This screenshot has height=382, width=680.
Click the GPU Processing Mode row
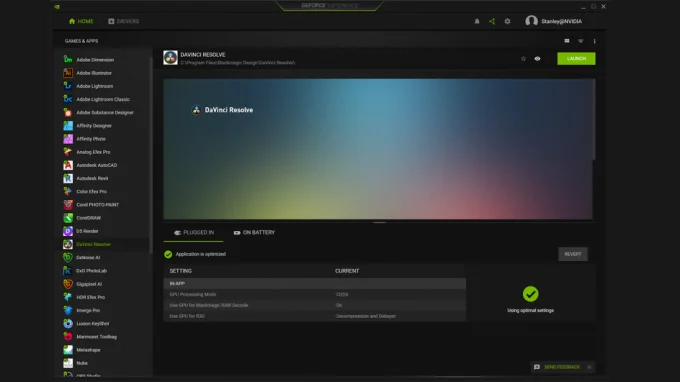tap(314, 294)
